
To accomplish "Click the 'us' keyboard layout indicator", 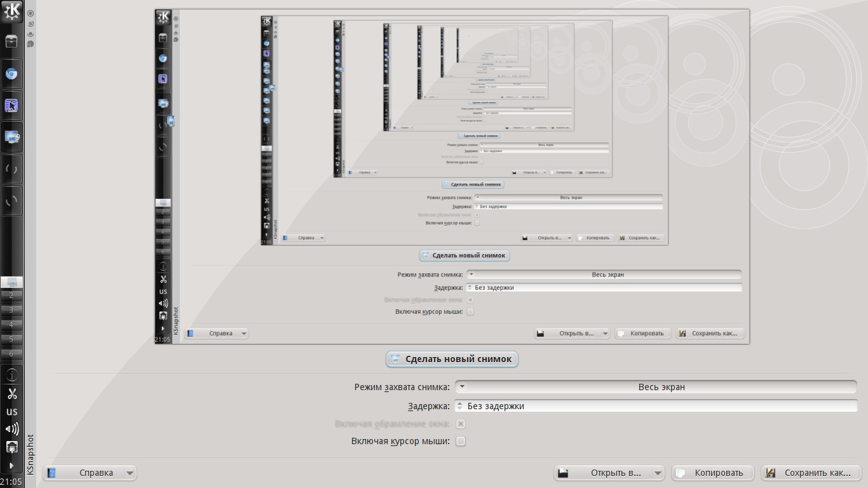I will [11, 412].
